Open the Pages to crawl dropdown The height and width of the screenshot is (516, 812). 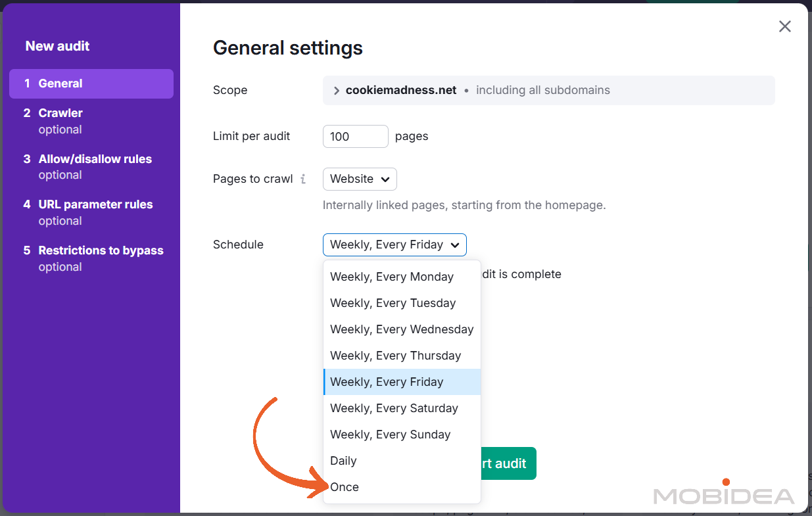coord(359,179)
